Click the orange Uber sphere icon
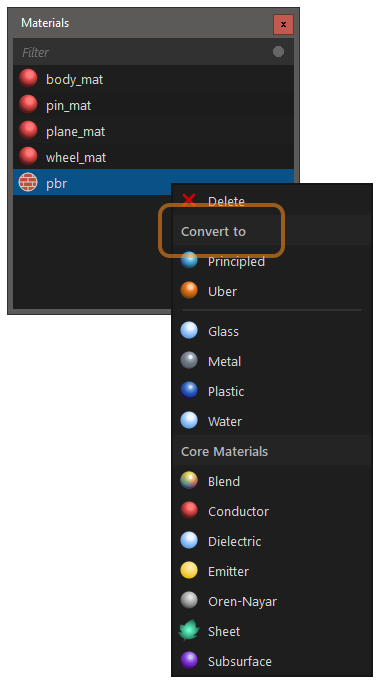Image resolution: width=381 pixels, height=686 pixels. coord(189,290)
